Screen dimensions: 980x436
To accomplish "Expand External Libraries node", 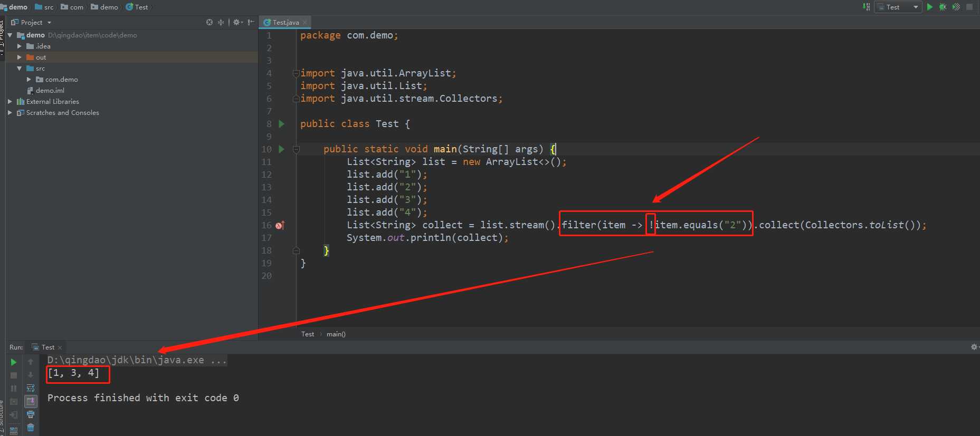I will click(10, 102).
